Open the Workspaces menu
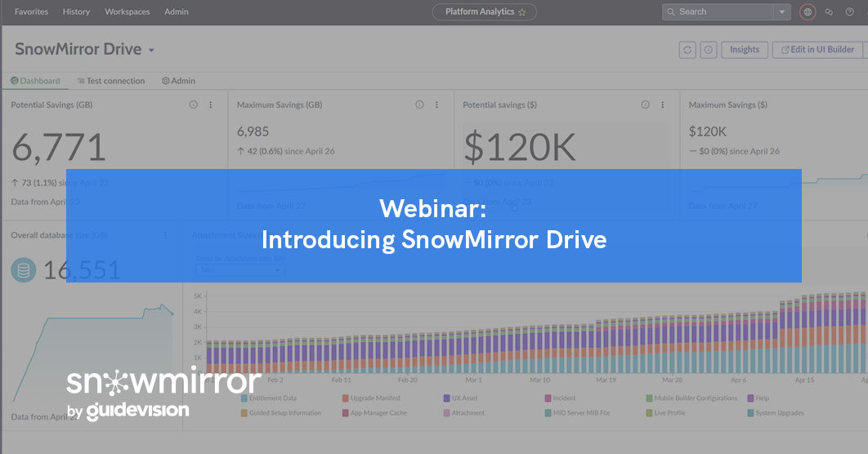 128,11
